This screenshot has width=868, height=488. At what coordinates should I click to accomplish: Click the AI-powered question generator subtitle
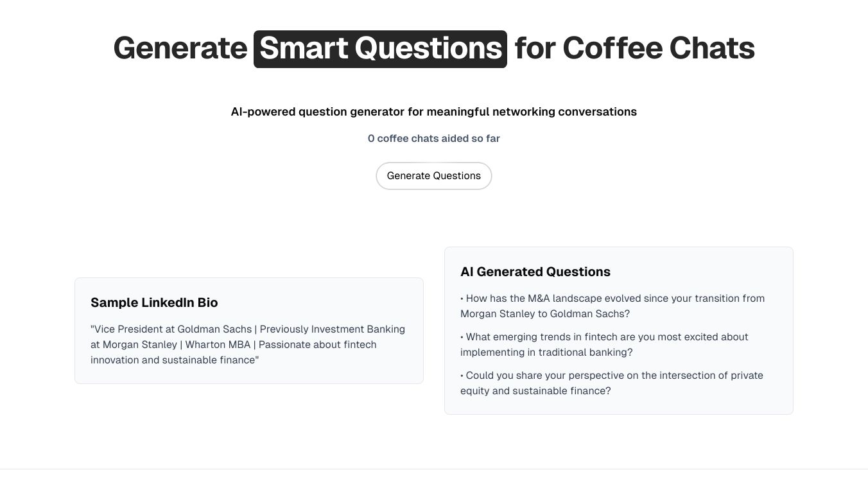pyautogui.click(x=434, y=112)
